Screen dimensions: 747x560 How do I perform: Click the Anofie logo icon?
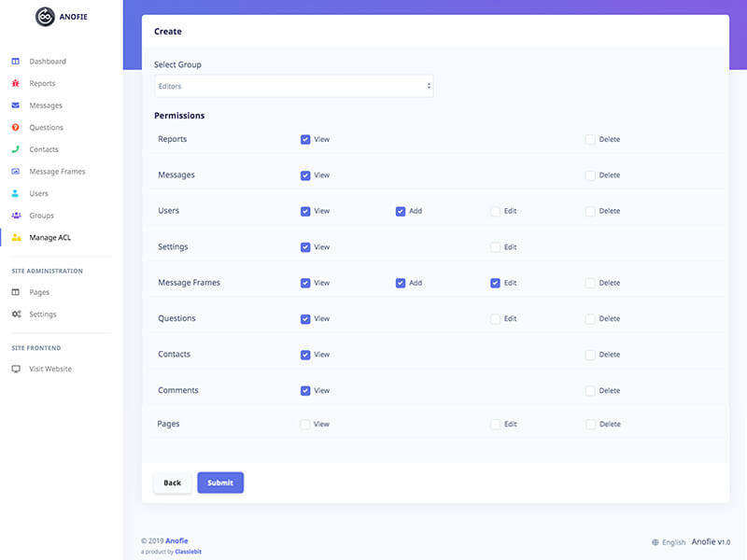tap(45, 17)
